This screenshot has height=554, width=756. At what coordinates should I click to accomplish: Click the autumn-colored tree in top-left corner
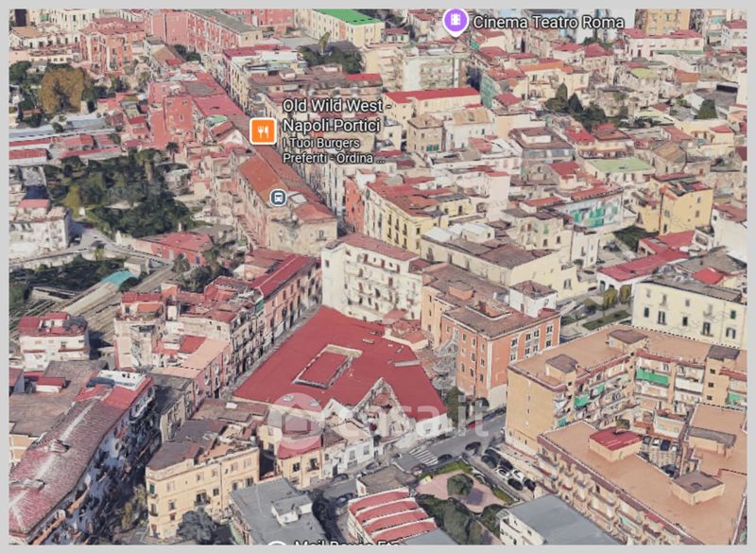64,88
